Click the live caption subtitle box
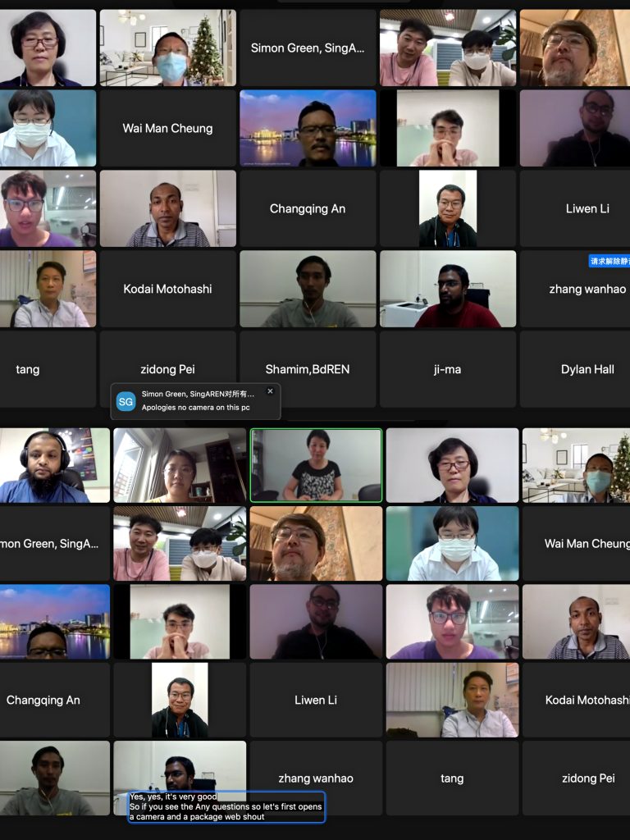This screenshot has width=630, height=840. (226, 806)
